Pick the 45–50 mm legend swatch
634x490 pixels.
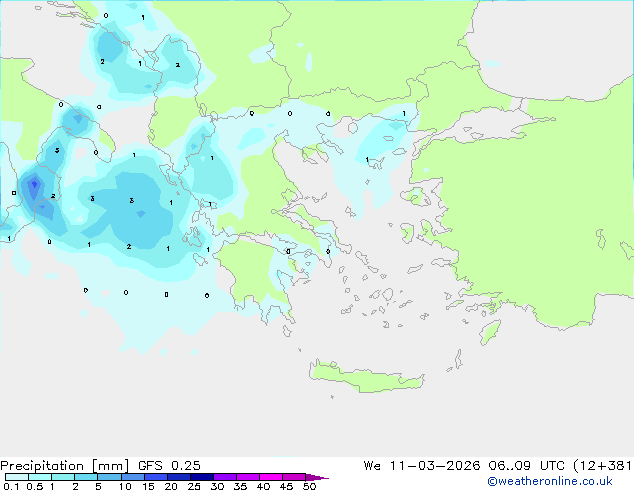tap(294, 477)
